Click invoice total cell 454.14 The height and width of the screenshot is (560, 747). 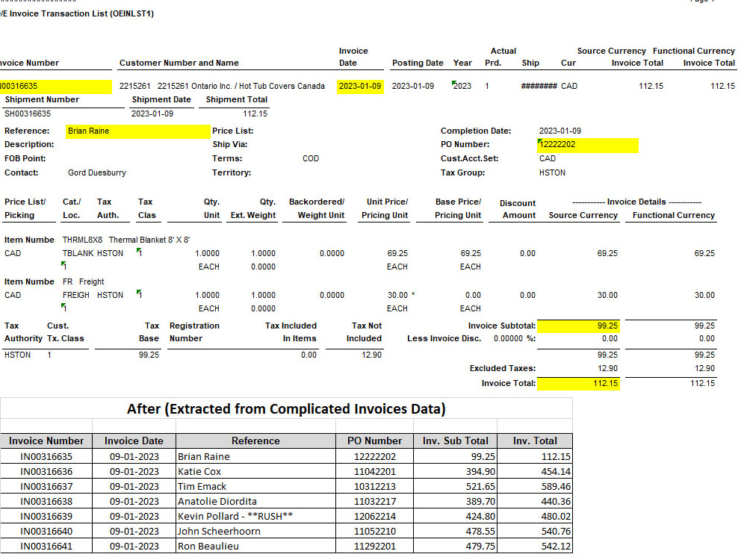click(x=535, y=471)
